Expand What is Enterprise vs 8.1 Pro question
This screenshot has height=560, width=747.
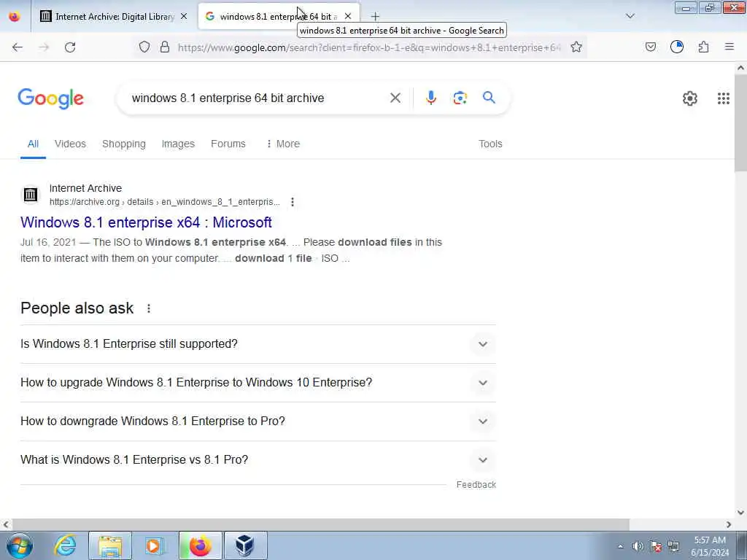[258, 459]
